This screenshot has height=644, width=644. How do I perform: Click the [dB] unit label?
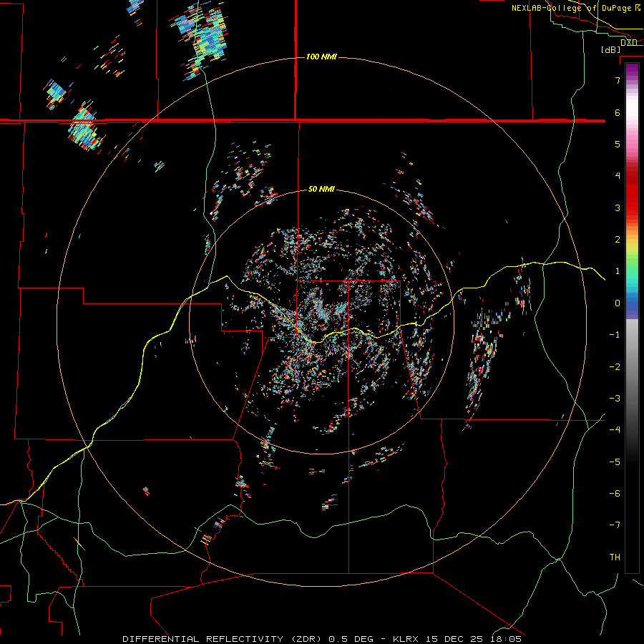pos(611,49)
